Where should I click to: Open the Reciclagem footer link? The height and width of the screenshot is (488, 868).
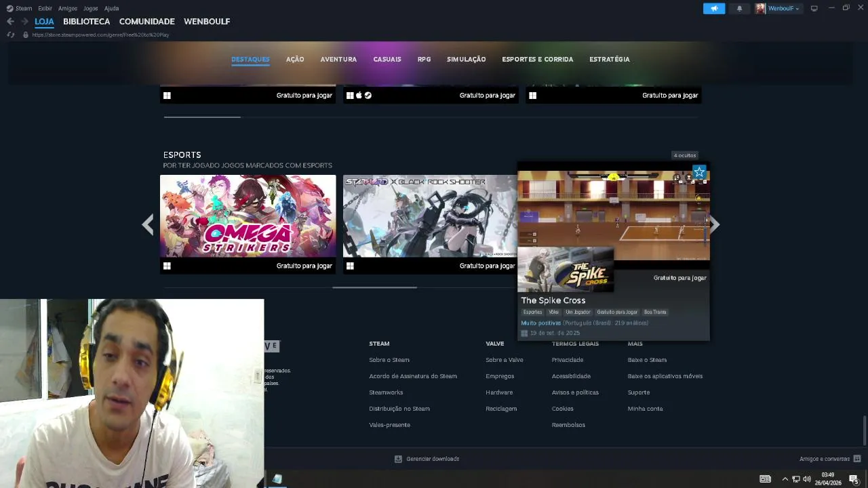tap(501, 409)
